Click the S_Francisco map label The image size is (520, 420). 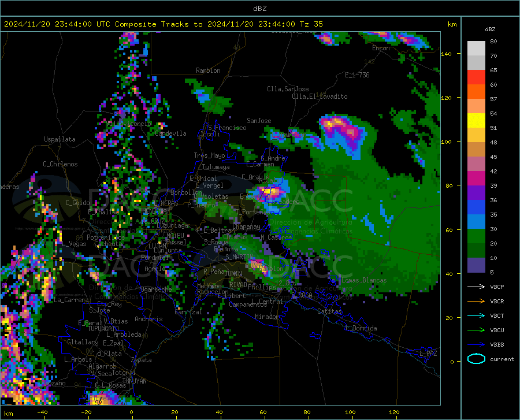click(x=227, y=128)
